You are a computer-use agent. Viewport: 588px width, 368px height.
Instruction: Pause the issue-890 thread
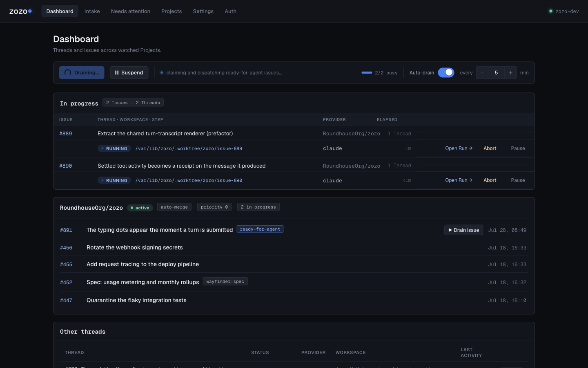tap(518, 180)
